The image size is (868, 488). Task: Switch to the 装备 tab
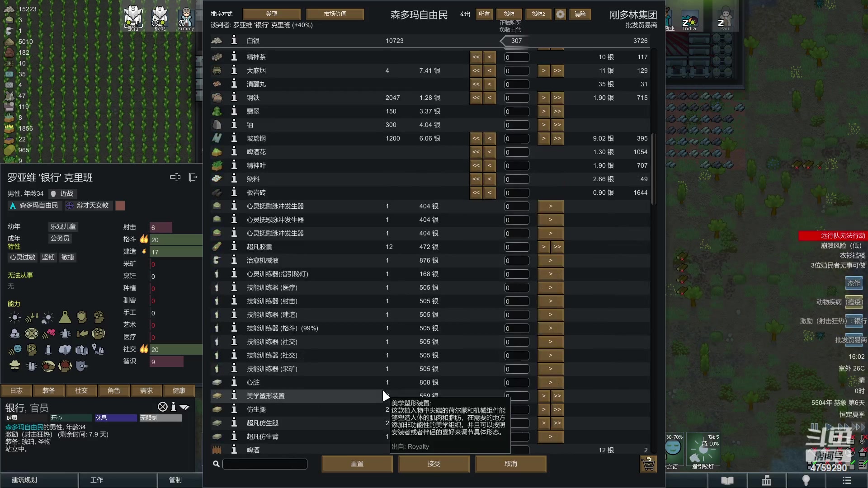[x=49, y=390]
